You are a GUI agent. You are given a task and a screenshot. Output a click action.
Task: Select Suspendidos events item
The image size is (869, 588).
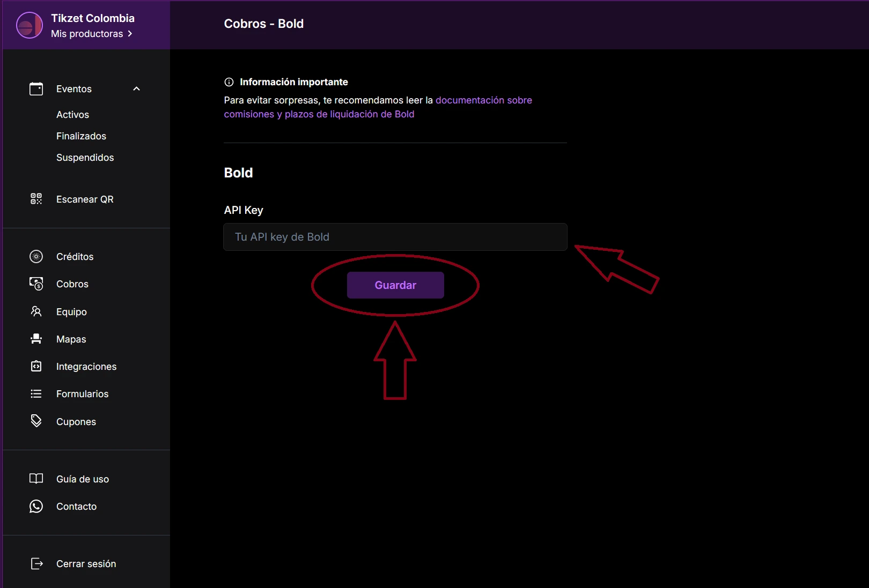coord(85,158)
